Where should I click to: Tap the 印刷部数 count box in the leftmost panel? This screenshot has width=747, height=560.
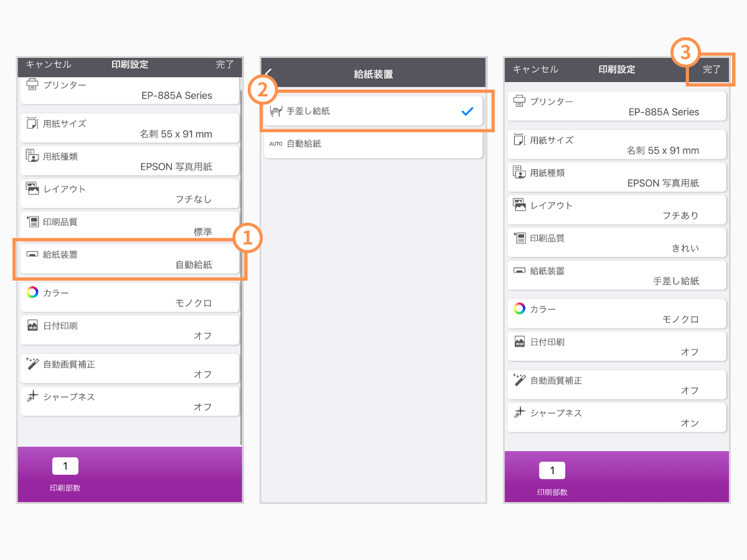(x=65, y=466)
